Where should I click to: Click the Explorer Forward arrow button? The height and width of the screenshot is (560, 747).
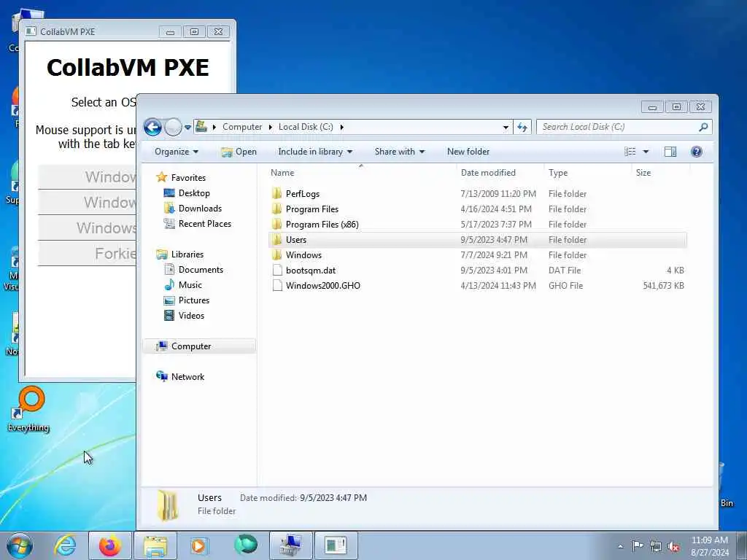[x=173, y=127]
